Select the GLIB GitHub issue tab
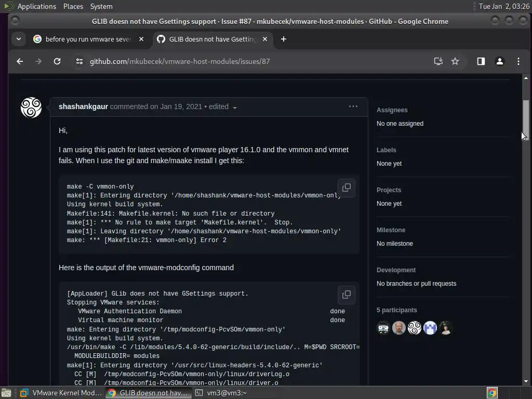This screenshot has height=399, width=532. click(x=212, y=39)
